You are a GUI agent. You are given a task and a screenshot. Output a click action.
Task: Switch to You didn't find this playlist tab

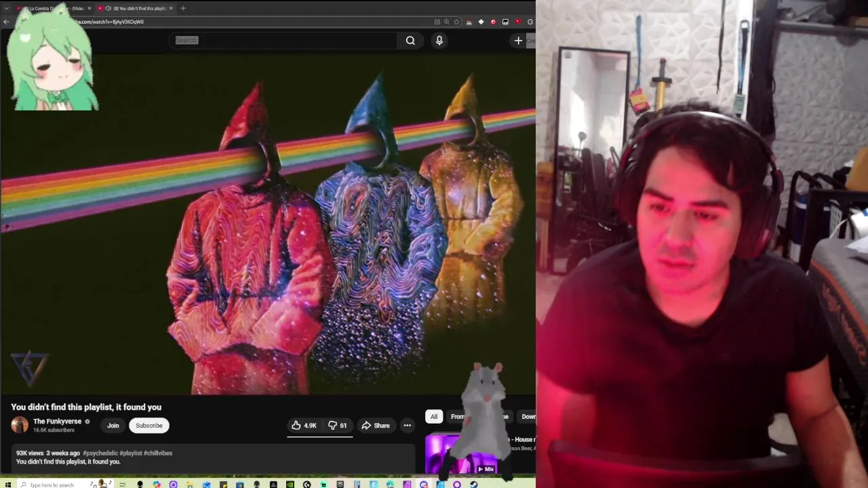coord(136,8)
